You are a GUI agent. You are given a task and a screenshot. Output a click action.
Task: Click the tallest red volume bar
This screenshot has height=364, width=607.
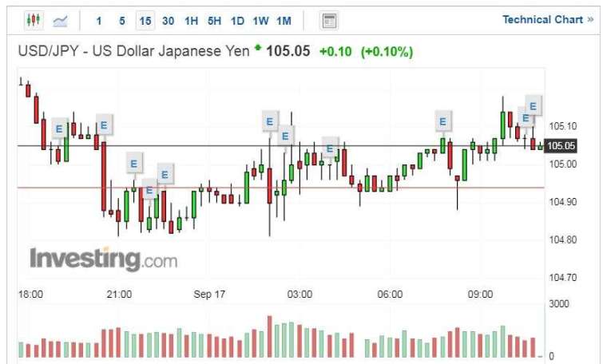[x=269, y=337]
